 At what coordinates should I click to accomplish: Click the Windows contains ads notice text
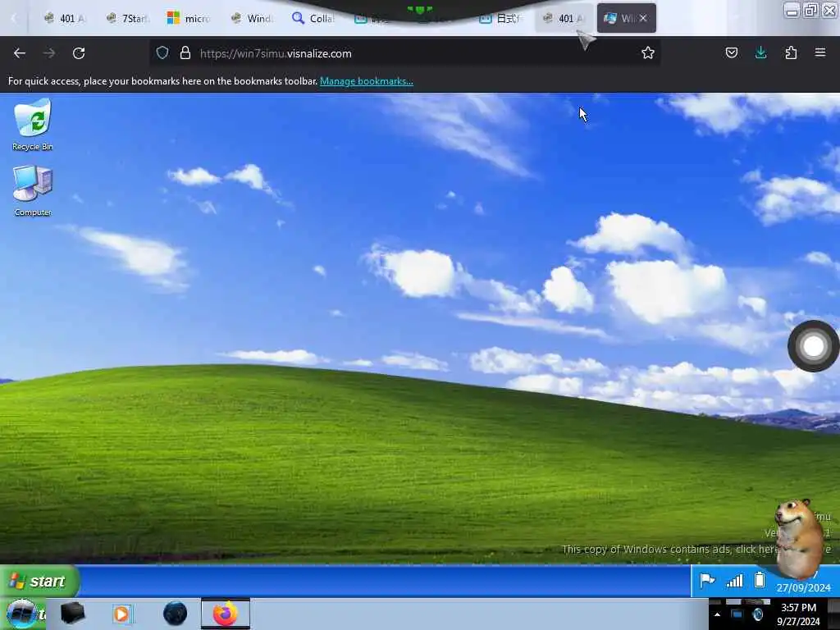[696, 549]
